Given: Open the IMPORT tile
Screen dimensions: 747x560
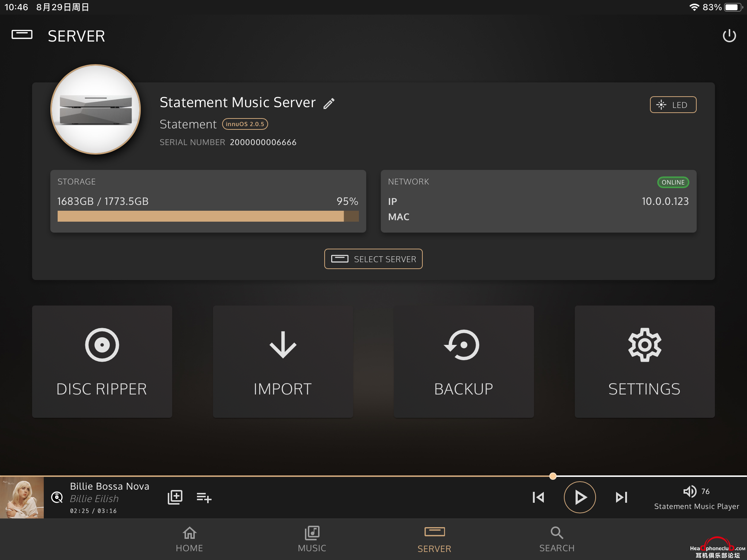Looking at the screenshot, I should [283, 362].
